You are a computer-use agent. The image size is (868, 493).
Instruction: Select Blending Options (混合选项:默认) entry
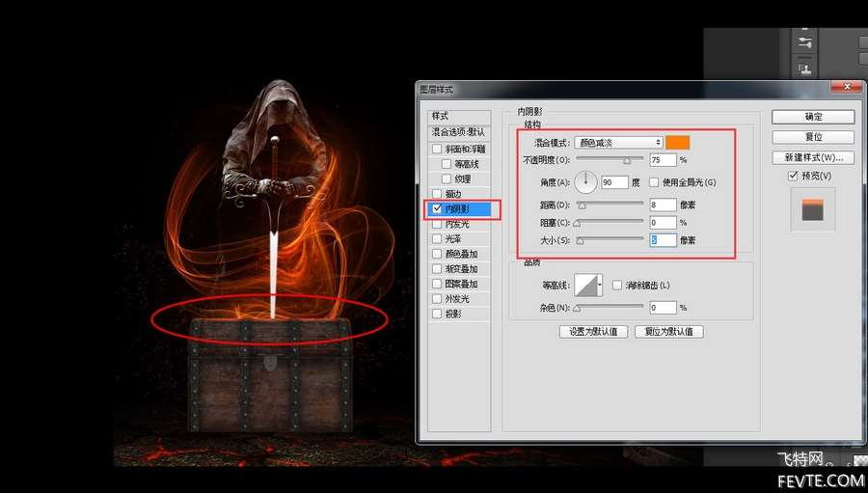click(459, 132)
